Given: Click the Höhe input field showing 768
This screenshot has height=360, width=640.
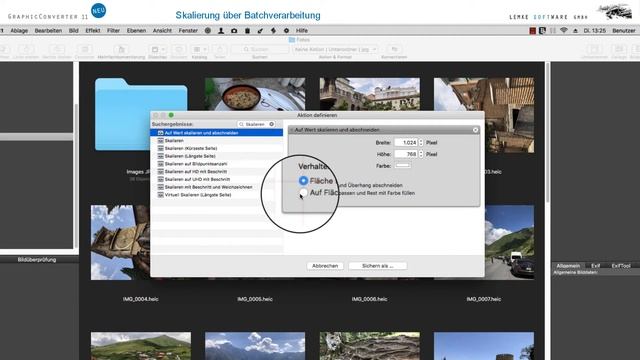Looking at the screenshot, I should click(406, 154).
